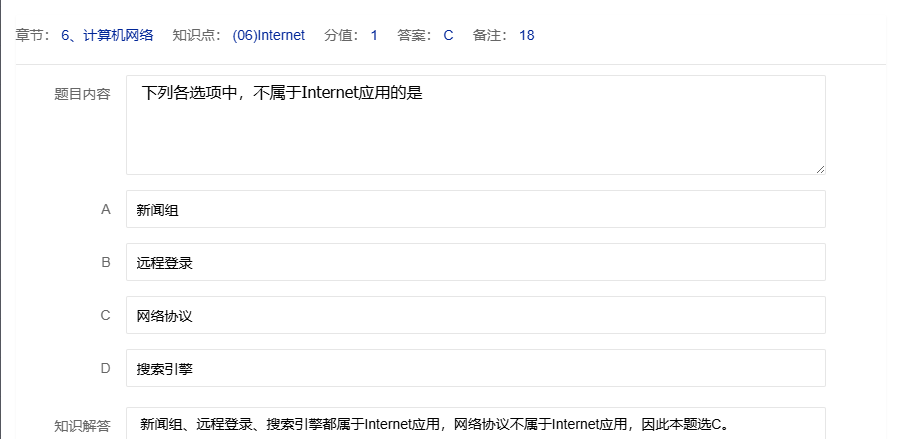The image size is (897, 439).
Task: Click the option label B
Action: click(x=105, y=262)
